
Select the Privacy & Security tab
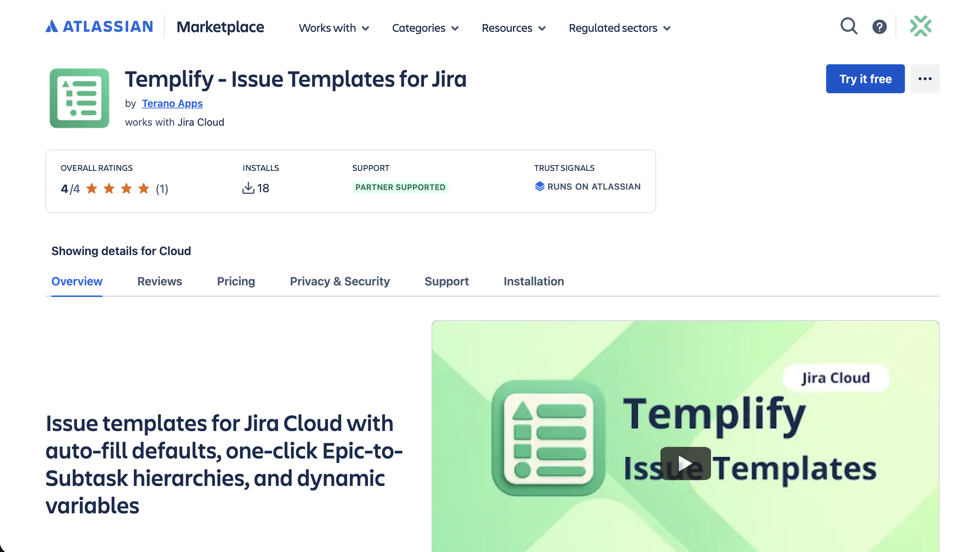pyautogui.click(x=340, y=281)
